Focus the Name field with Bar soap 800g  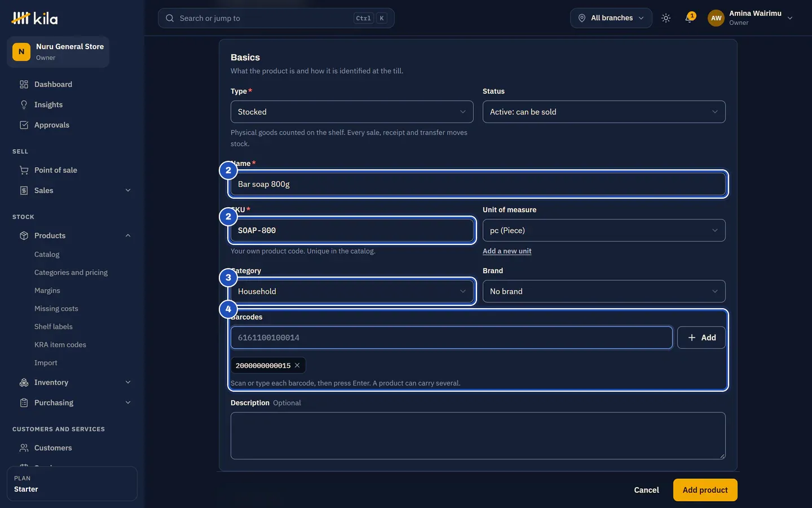click(478, 184)
